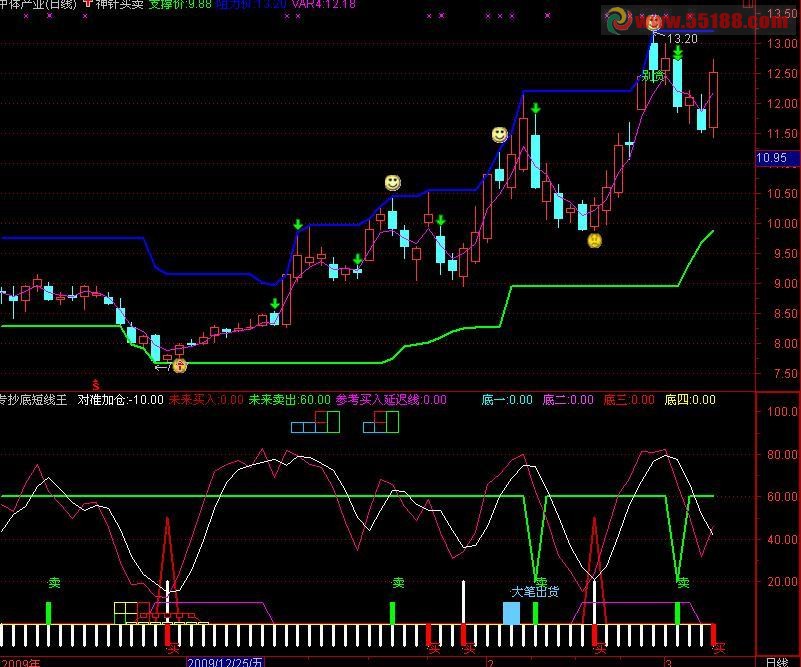Viewport: 801px width, 667px height.
Task: Click the smiley face icon near the September dip
Action: (x=592, y=241)
